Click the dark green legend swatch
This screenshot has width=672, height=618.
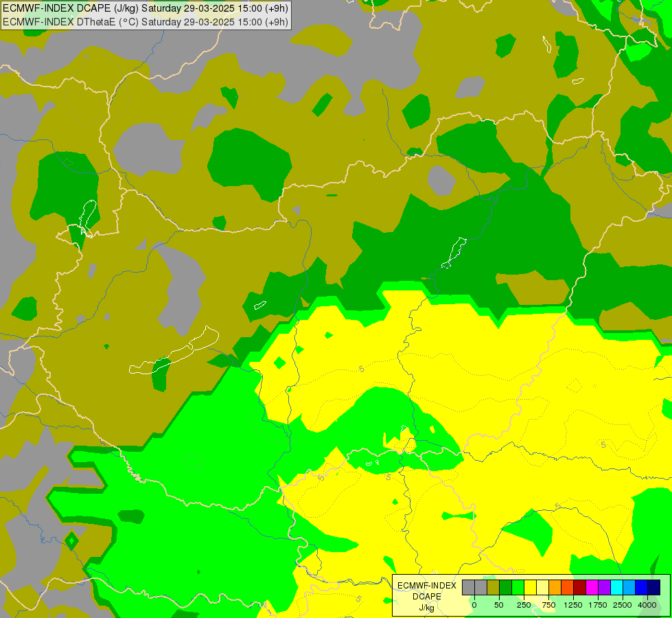pos(506,587)
